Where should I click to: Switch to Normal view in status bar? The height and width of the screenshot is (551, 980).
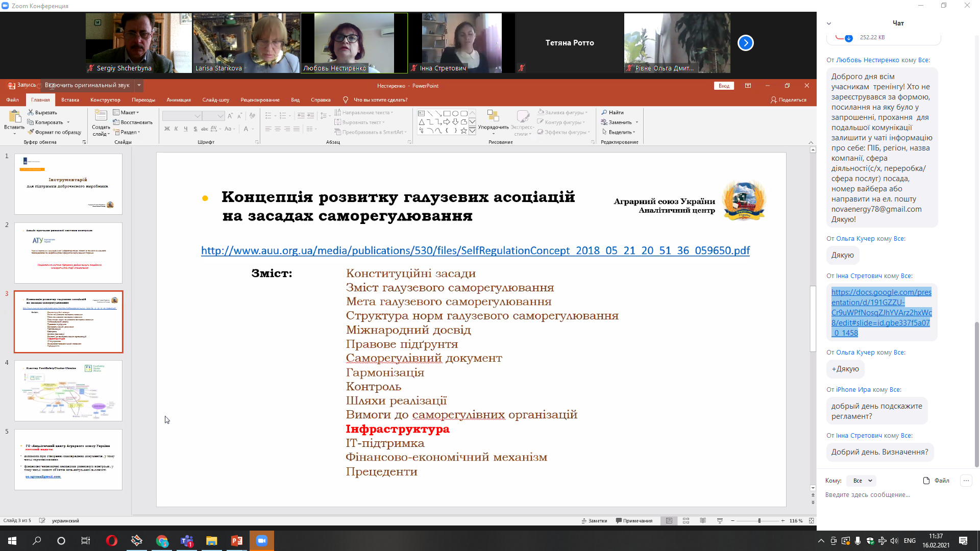pyautogui.click(x=669, y=521)
